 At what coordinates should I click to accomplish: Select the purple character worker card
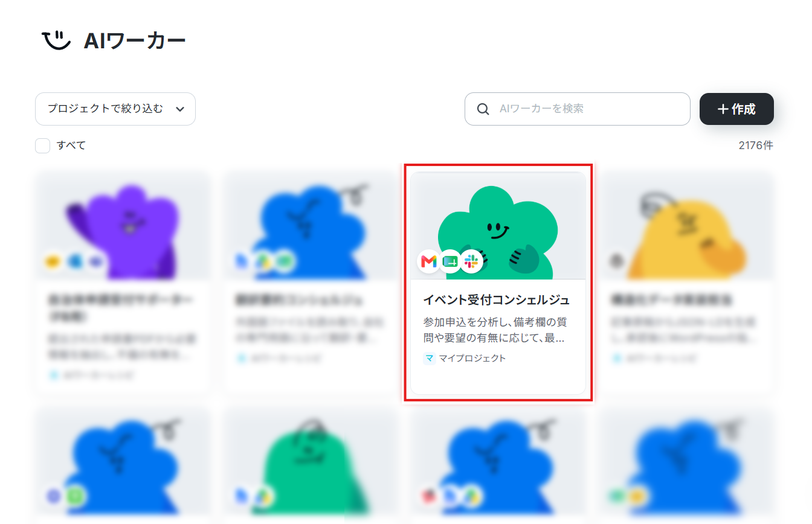123,283
